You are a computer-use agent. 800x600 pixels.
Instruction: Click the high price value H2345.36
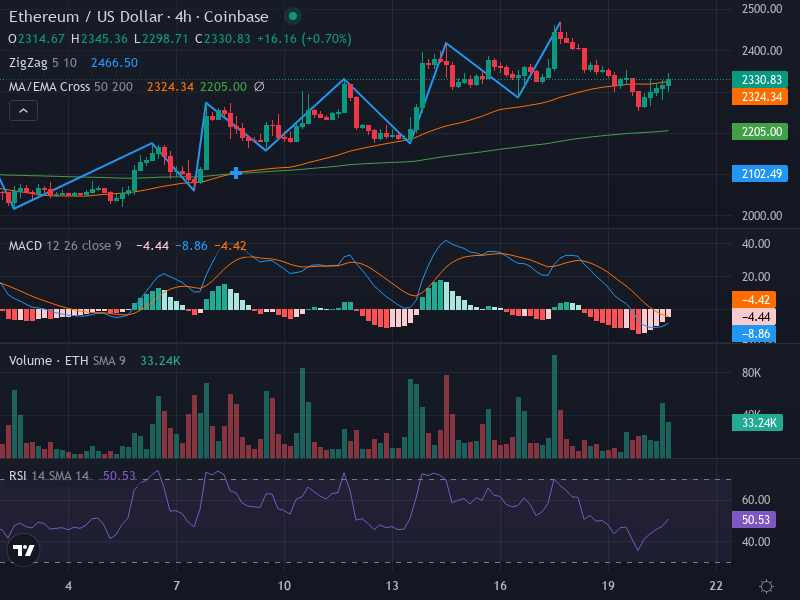click(99, 39)
